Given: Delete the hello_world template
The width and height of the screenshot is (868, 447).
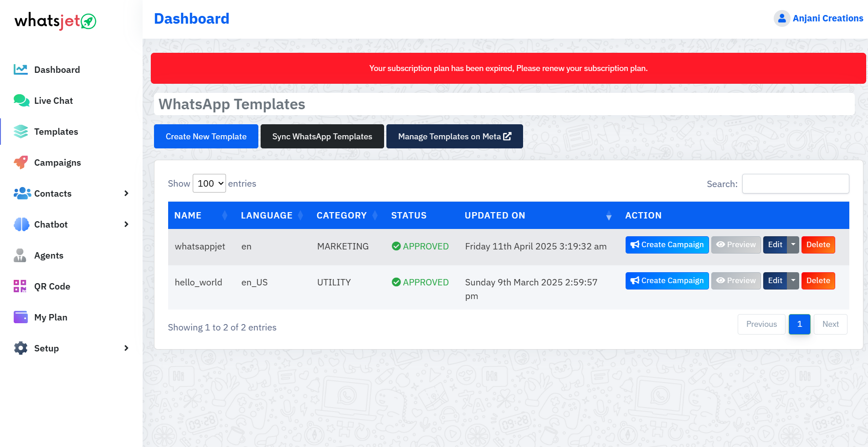Looking at the screenshot, I should pos(818,281).
